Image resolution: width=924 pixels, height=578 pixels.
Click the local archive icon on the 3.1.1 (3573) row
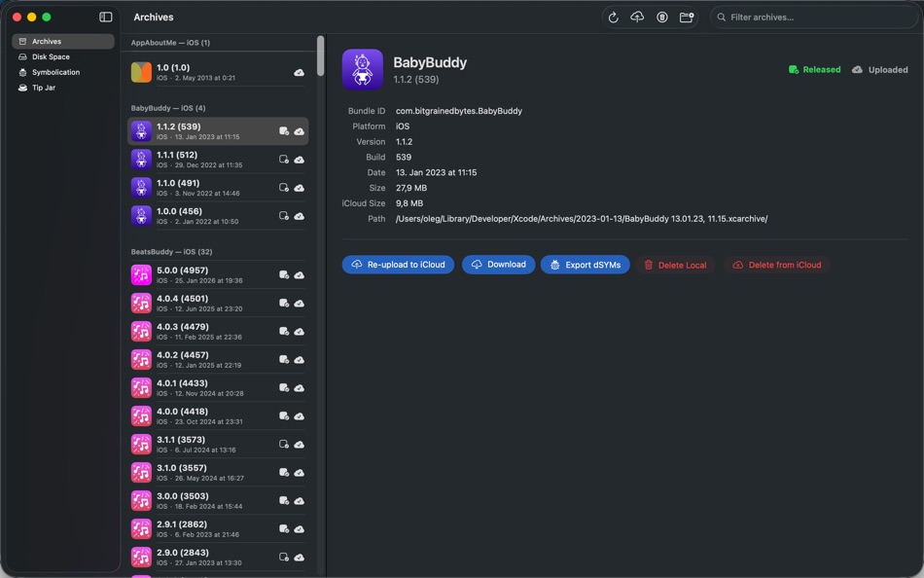pos(284,445)
